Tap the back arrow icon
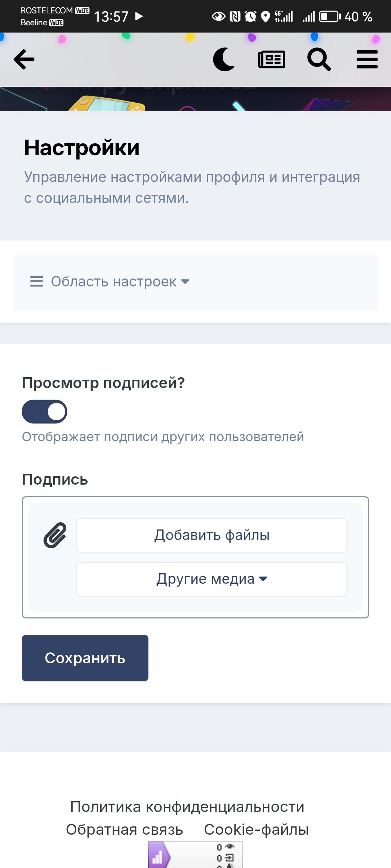This screenshot has width=391, height=868. [24, 60]
